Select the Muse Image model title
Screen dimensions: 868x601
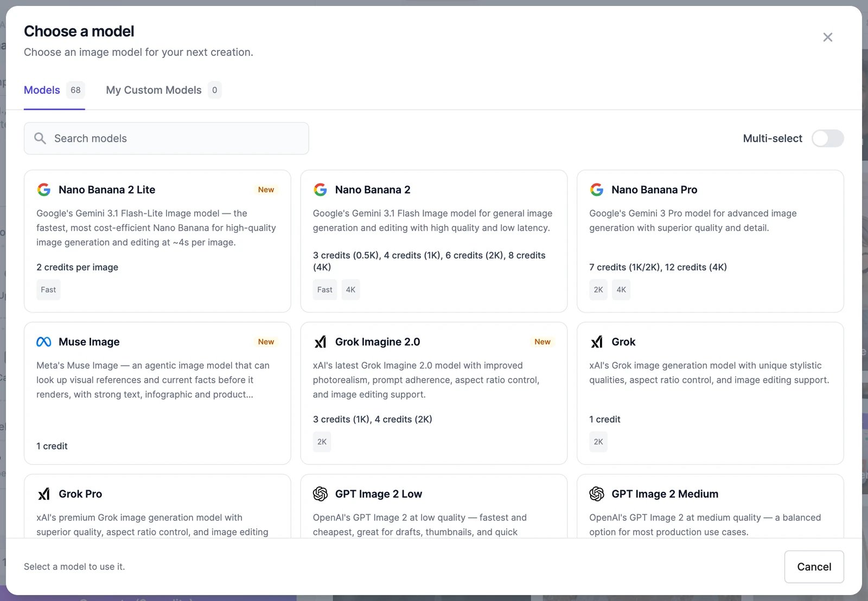89,341
